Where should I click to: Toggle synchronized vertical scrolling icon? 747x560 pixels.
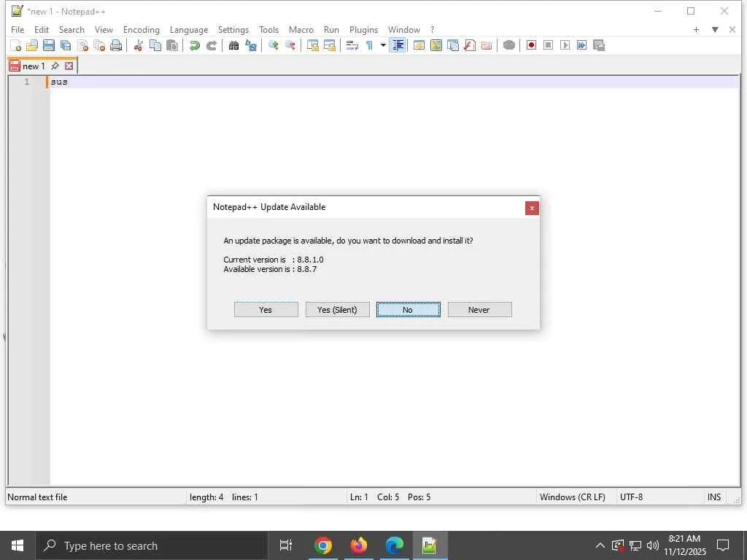pyautogui.click(x=312, y=46)
